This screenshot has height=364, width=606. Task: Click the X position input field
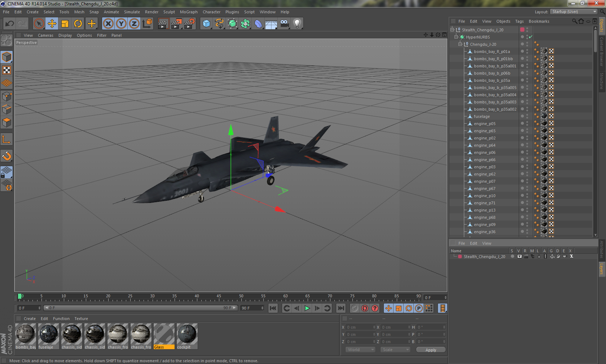pos(360,327)
